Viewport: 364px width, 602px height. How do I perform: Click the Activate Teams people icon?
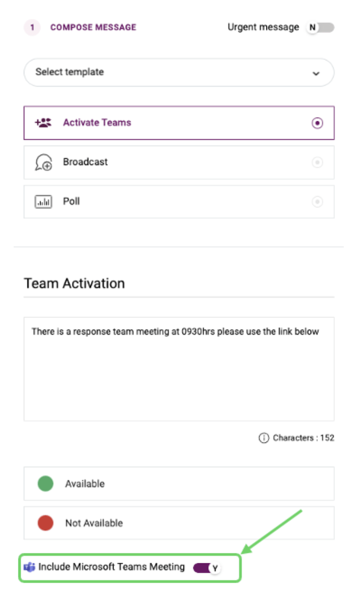pos(43,123)
